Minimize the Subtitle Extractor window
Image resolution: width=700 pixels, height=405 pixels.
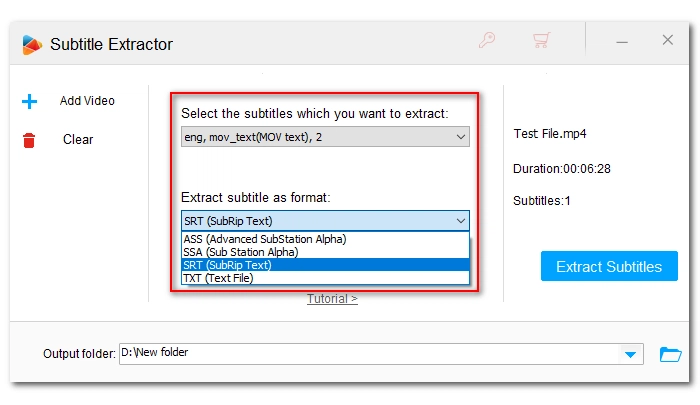point(622,42)
